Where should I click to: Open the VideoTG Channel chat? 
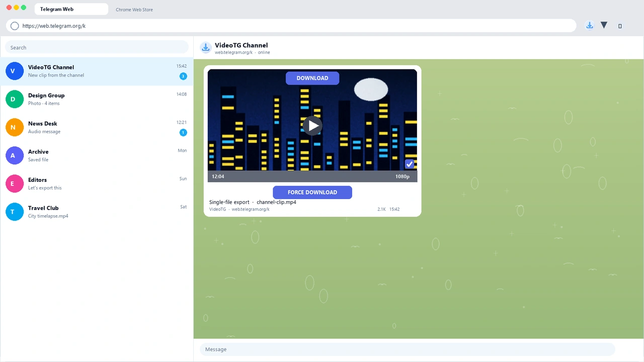97,71
